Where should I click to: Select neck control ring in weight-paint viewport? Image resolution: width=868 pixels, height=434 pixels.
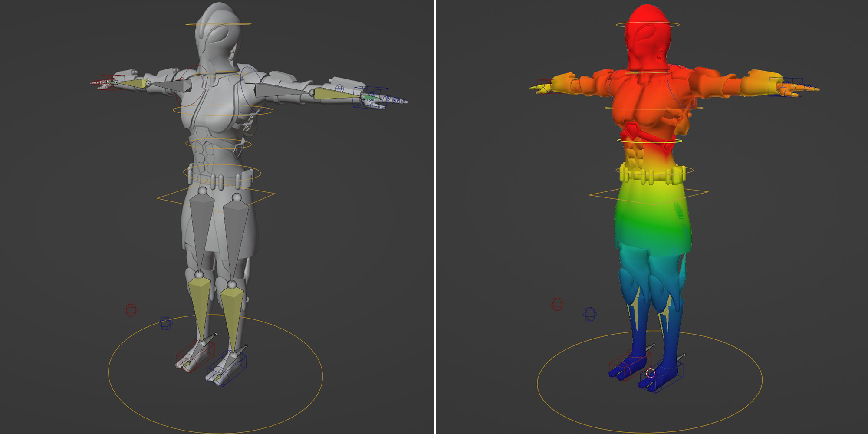click(x=648, y=73)
